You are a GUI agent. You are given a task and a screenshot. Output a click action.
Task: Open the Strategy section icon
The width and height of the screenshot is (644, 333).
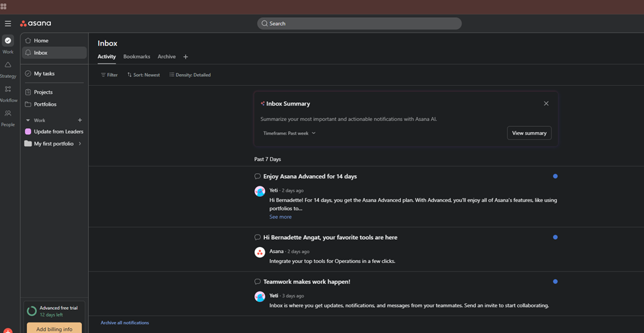[8, 65]
